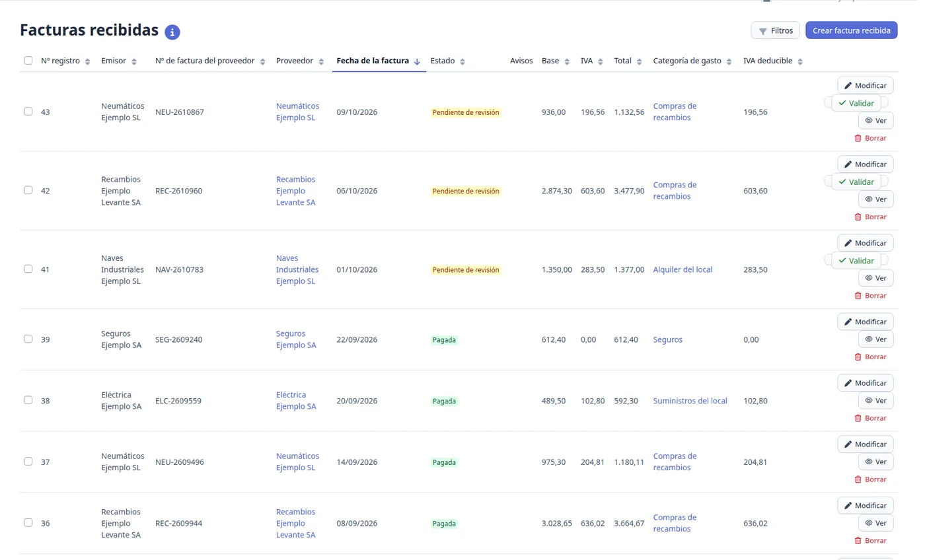
Task: Select the checkbox for invoice 42
Action: click(x=28, y=190)
